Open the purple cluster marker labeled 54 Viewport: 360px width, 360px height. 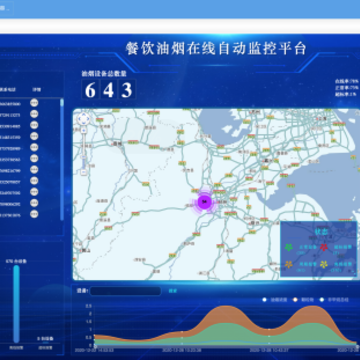205,202
